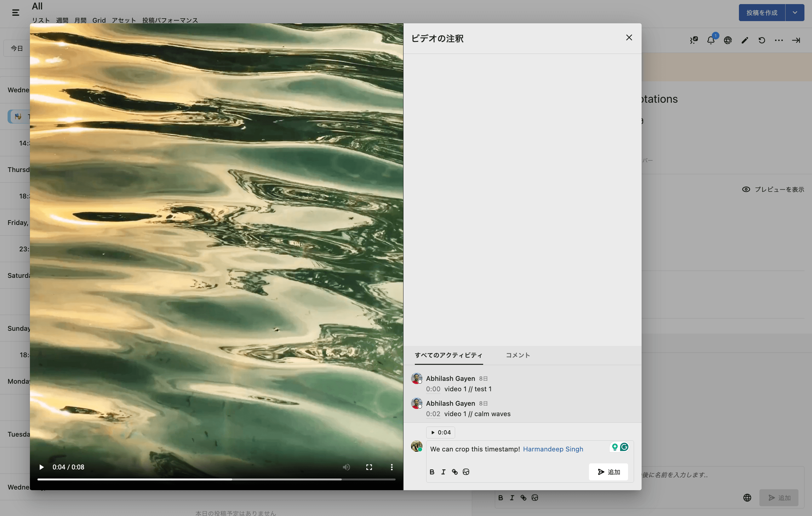812x516 pixels.
Task: Mute the video volume icon
Action: 346,467
